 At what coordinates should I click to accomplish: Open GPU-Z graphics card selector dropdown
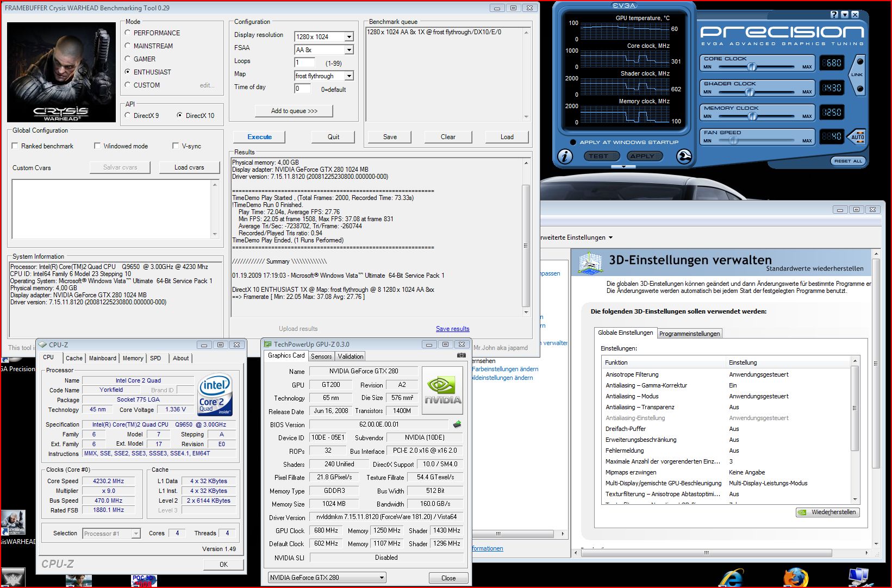tap(382, 578)
